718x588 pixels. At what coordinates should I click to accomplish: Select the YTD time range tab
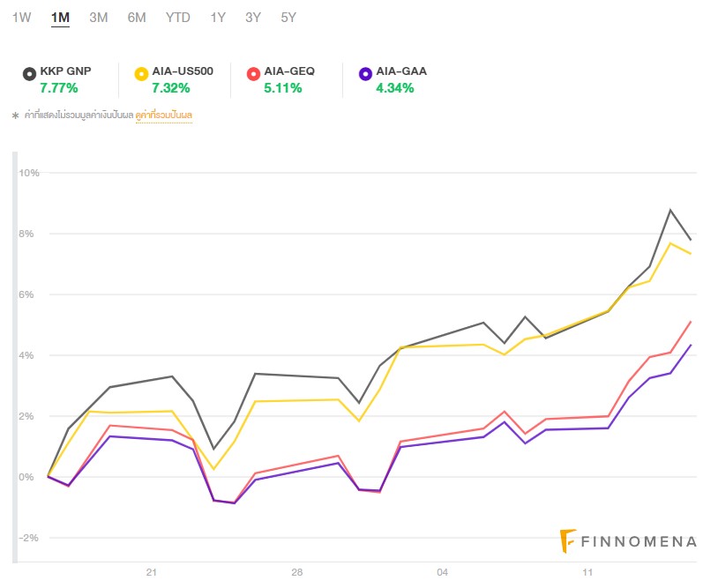tap(177, 18)
